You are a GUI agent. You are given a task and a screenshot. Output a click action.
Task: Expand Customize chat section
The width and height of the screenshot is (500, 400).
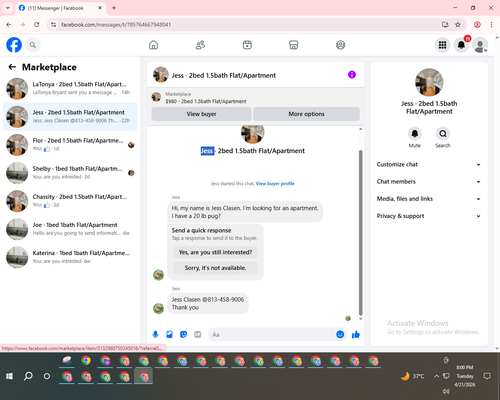[429, 164]
